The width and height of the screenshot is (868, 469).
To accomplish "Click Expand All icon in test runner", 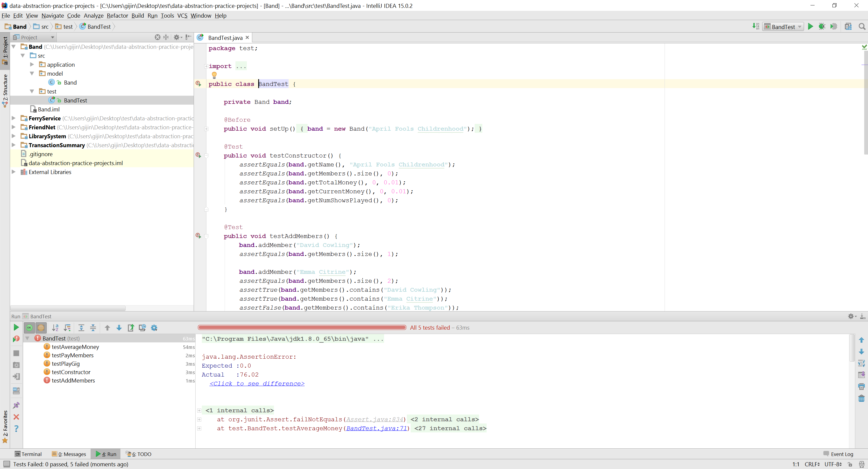I will click(81, 327).
